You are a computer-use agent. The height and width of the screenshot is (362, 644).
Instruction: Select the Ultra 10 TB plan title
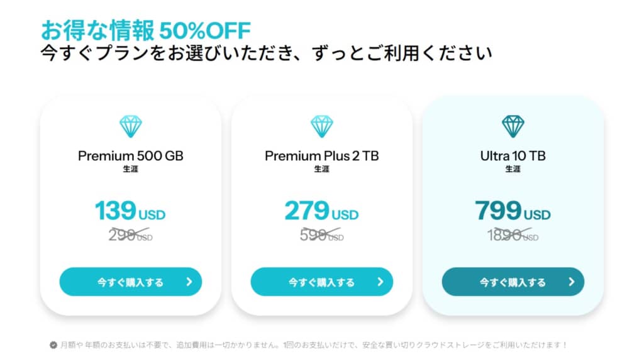tap(513, 156)
